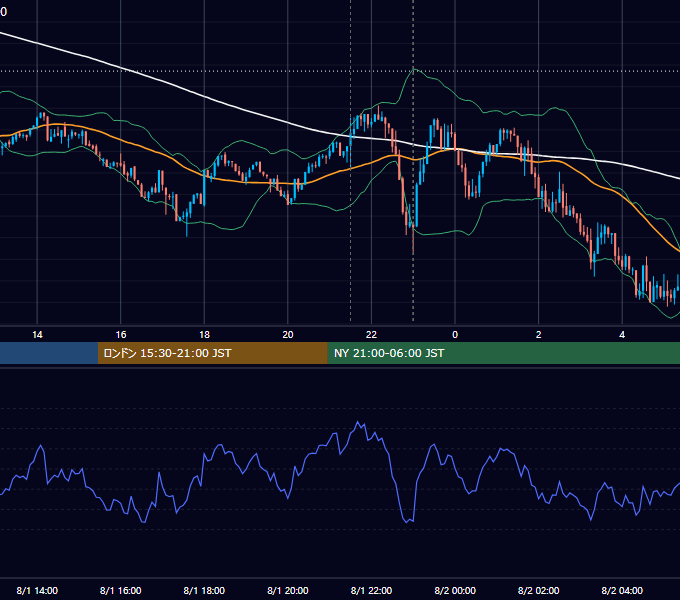Select the NY 21:00-06:00 JST session bar
The image size is (680, 600).
(503, 353)
